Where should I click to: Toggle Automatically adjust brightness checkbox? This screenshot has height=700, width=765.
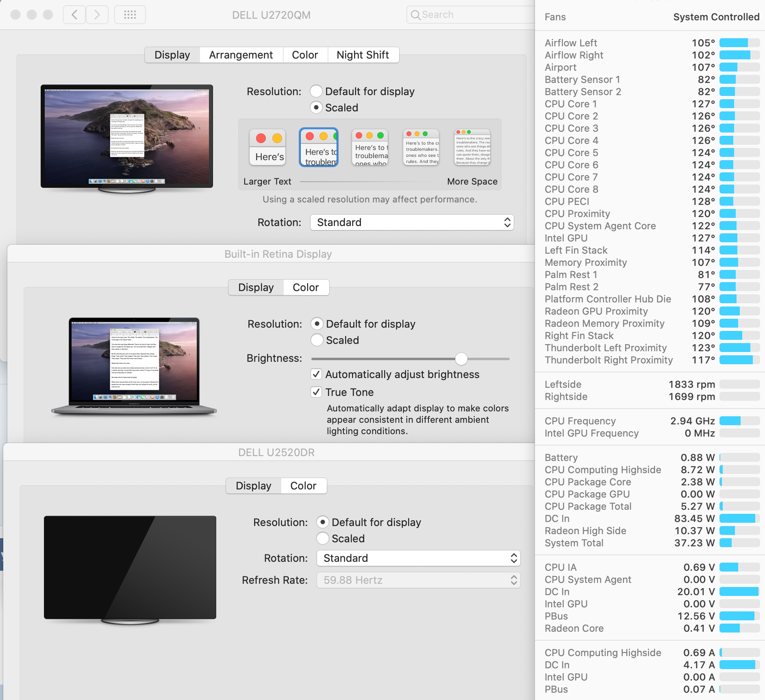pos(316,374)
